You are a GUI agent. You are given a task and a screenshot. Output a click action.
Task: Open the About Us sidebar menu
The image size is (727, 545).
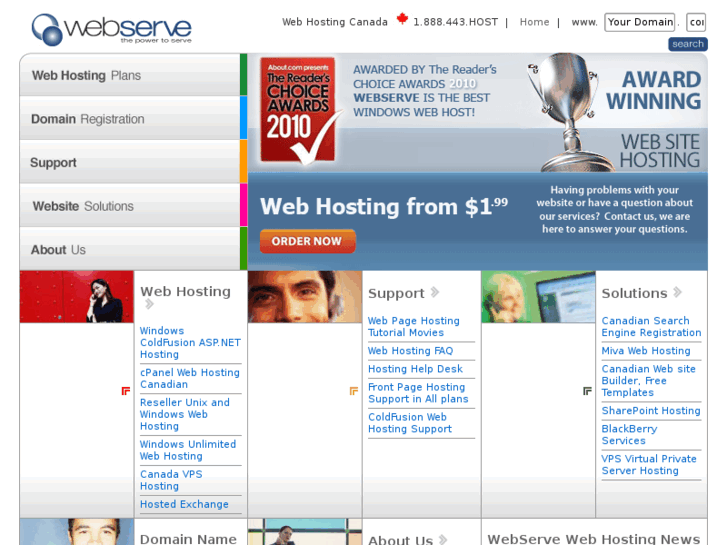(x=133, y=250)
